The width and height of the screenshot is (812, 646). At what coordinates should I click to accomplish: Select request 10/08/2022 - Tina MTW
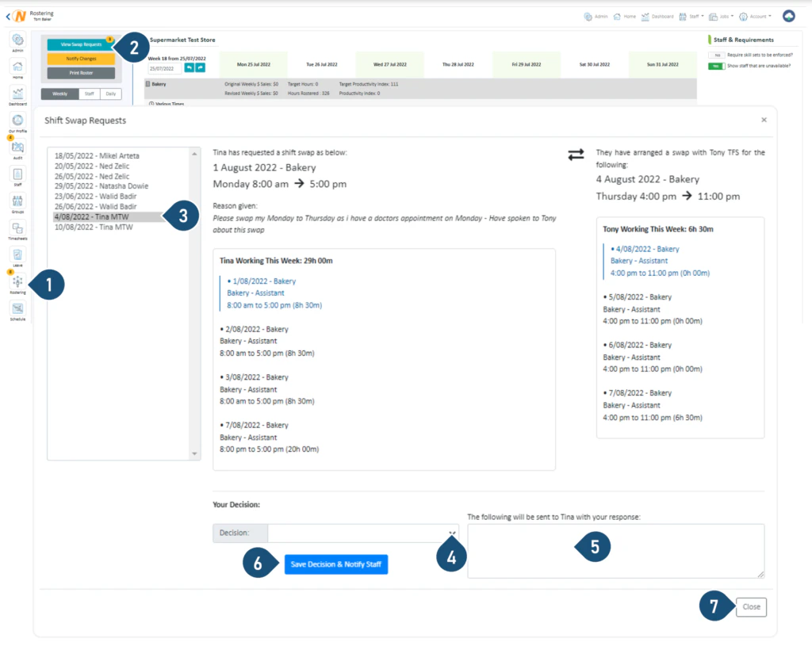pos(94,227)
